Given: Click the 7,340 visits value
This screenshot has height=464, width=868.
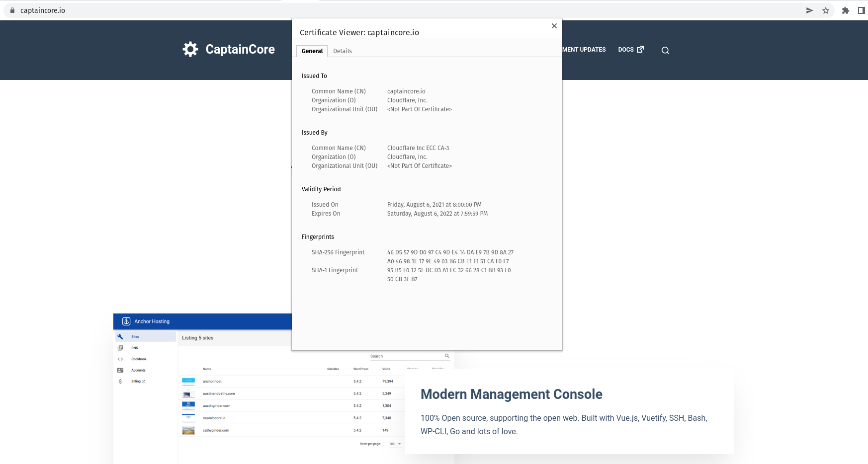Looking at the screenshot, I should [387, 418].
